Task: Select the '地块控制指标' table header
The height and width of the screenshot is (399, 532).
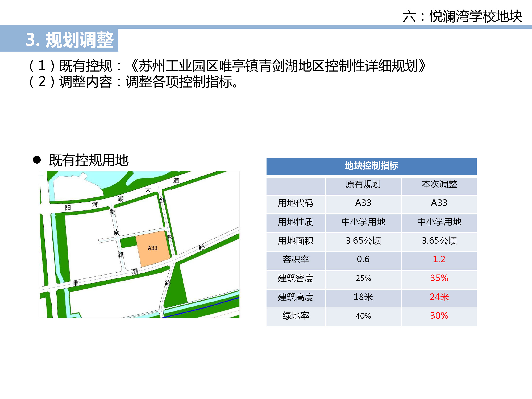Action: click(x=371, y=166)
